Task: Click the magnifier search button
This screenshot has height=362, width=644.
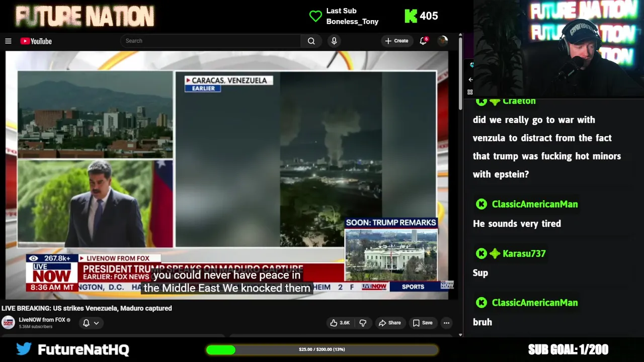Action: 311,41
